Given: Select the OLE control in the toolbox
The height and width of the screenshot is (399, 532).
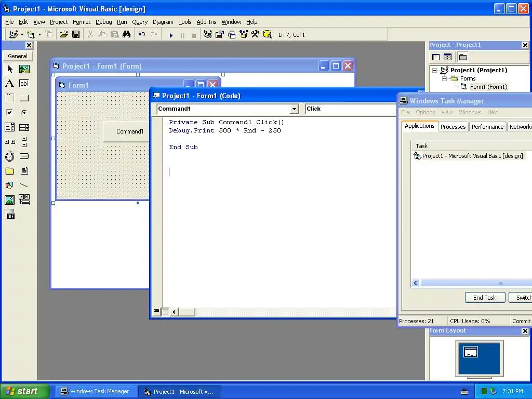Looking at the screenshot, I should [10, 215].
